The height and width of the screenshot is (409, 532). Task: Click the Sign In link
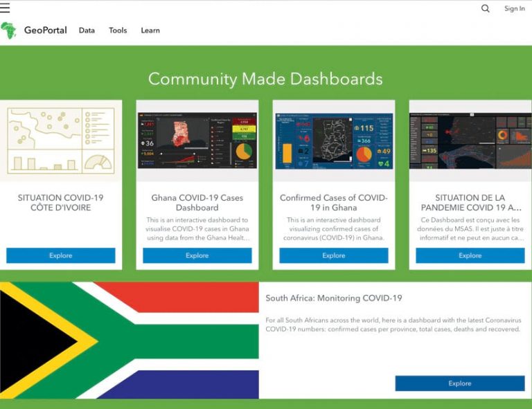point(515,8)
